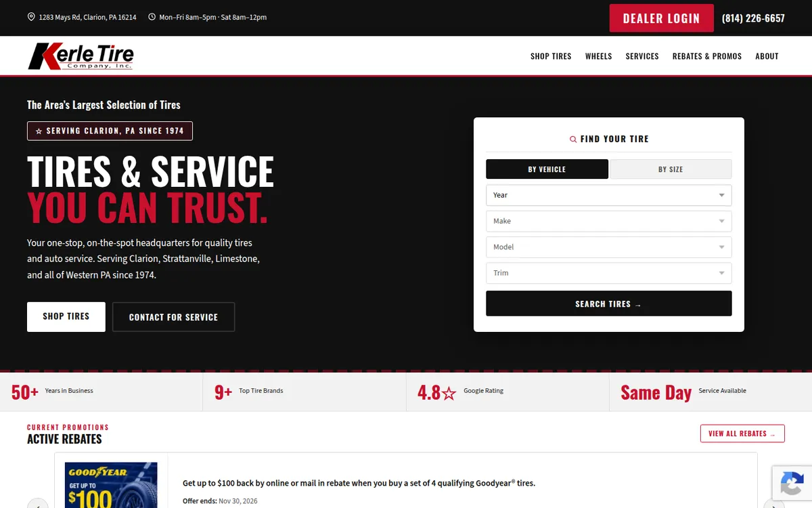Click the 'Active Rebates' heading
Viewport: 812px width, 508px height.
click(64, 439)
